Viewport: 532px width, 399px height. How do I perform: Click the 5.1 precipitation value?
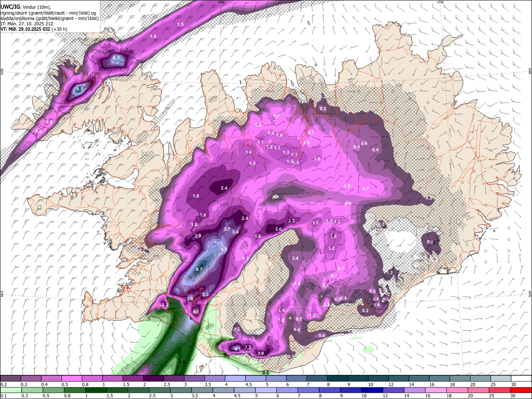[224, 249]
